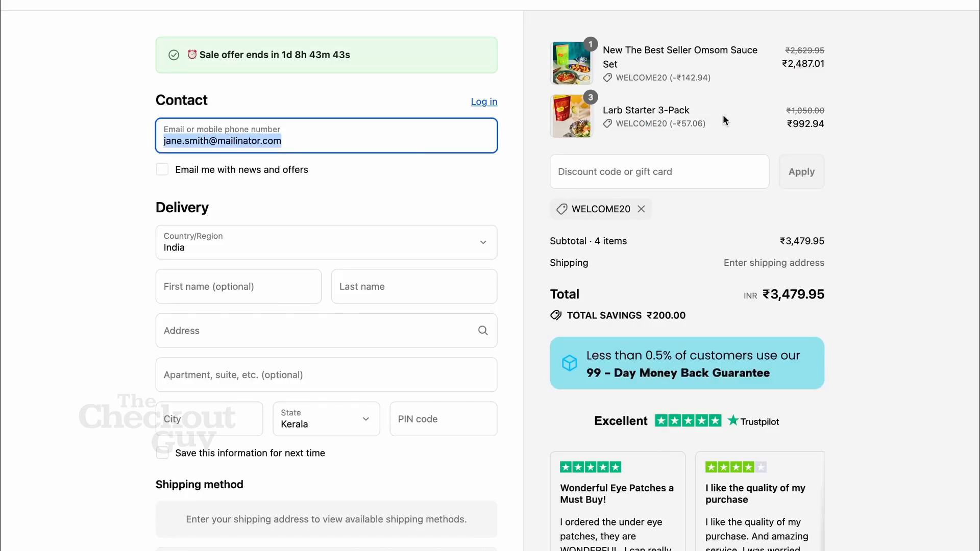
Task: Focus the Address field
Action: coord(326,331)
